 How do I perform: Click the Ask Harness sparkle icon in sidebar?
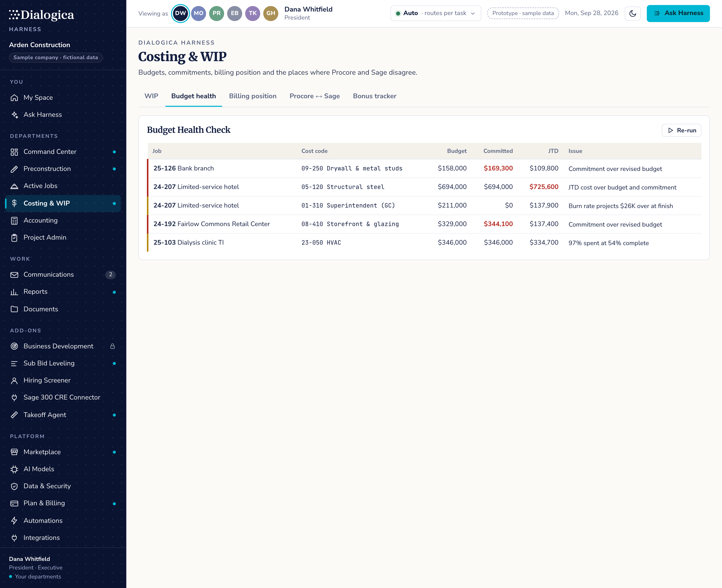[14, 115]
